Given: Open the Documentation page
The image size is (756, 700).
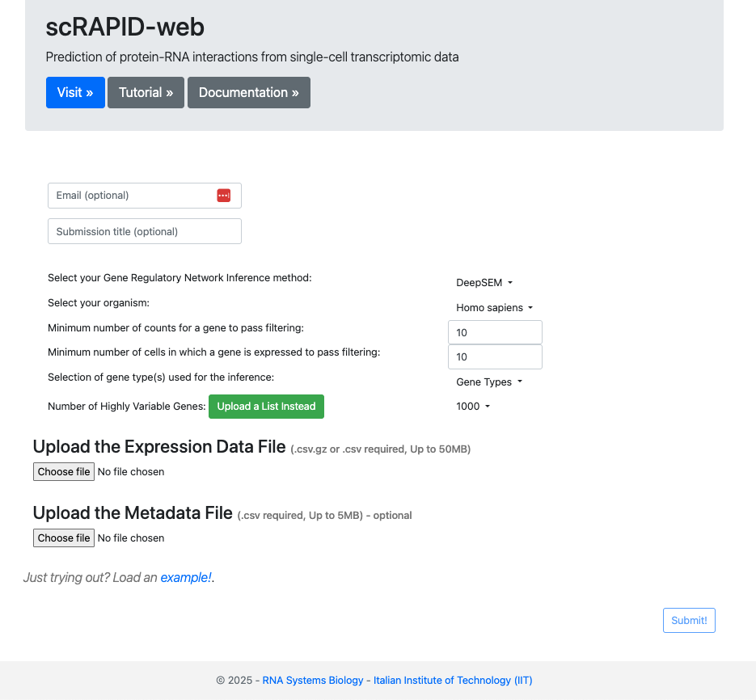Looking at the screenshot, I should point(249,92).
